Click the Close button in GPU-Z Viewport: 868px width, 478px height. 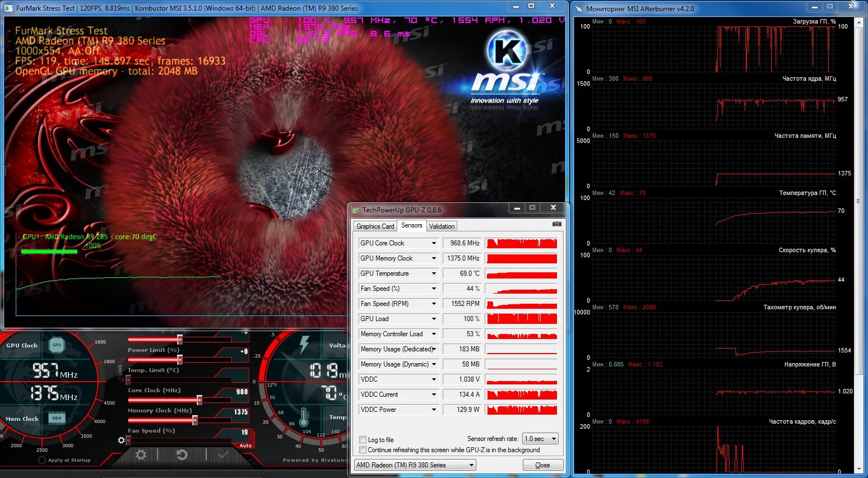pos(542,465)
